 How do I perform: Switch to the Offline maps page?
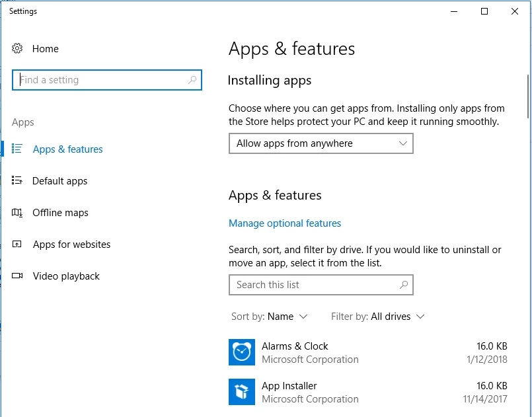coord(60,213)
